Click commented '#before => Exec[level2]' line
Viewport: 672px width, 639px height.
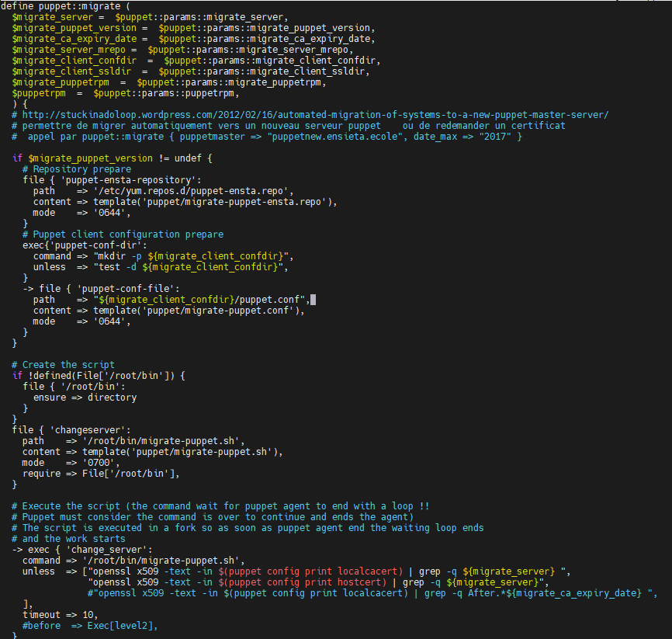[90, 626]
